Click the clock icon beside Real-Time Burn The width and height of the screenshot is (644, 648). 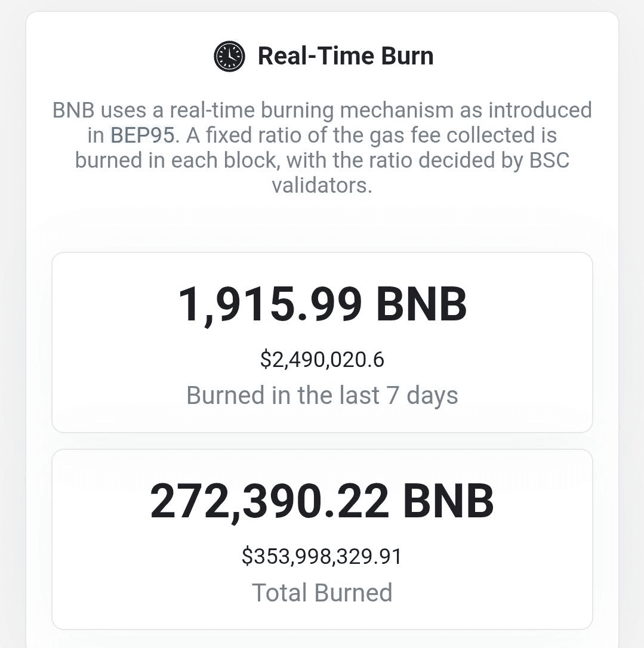click(229, 56)
